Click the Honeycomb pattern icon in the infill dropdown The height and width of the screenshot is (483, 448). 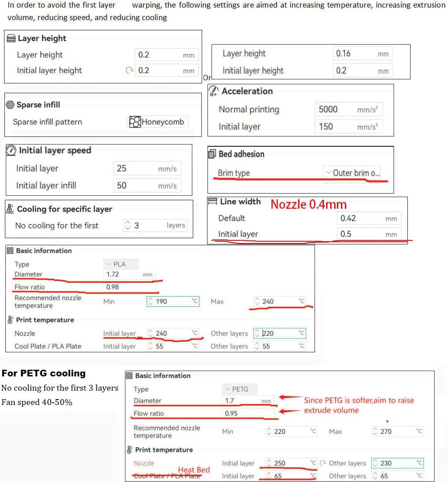coord(135,122)
